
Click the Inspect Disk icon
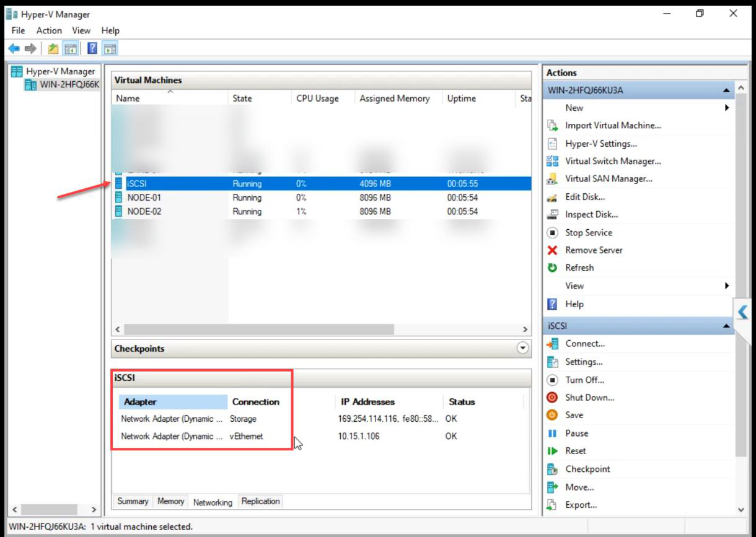click(552, 215)
